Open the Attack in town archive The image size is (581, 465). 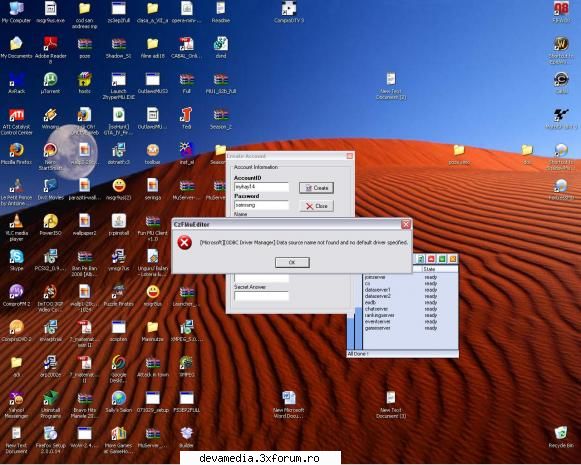[x=152, y=366]
